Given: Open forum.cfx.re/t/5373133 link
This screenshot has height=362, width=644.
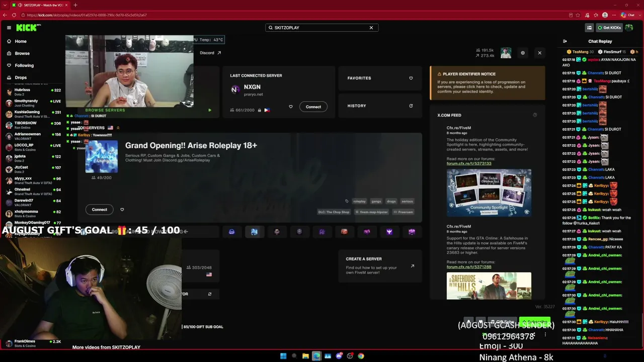Looking at the screenshot, I should point(469,163).
